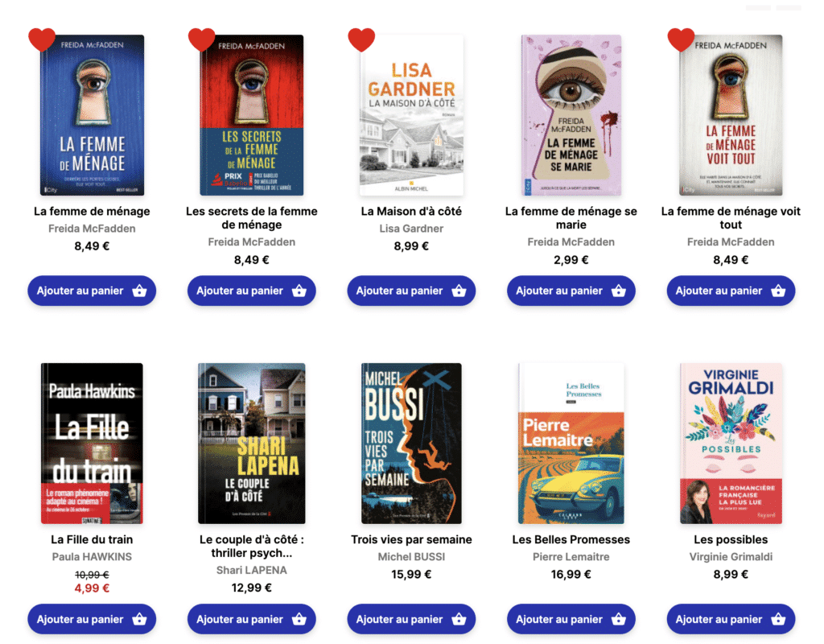Click basket icon for La Fille du train

(x=139, y=620)
